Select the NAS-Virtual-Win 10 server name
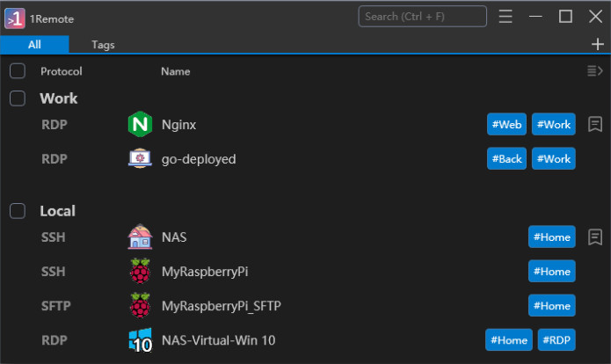This screenshot has width=611, height=364. 219,340
